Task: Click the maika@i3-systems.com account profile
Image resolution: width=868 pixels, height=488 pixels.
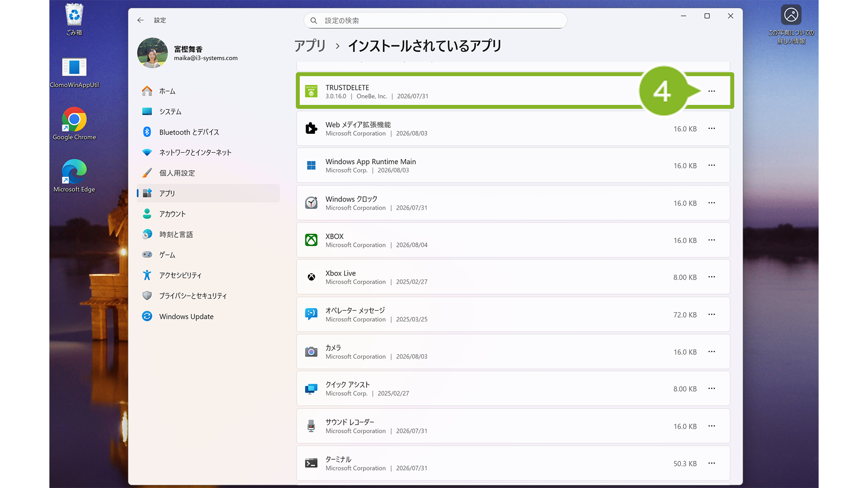Action: click(188, 53)
